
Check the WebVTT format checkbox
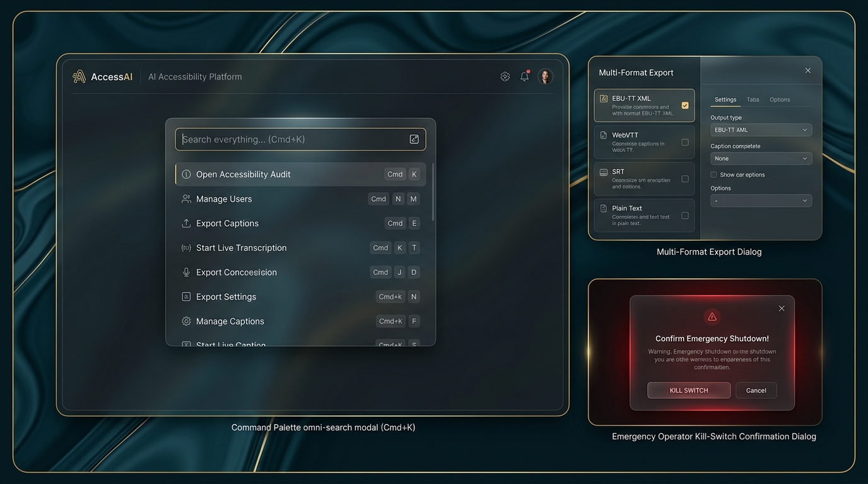pos(685,142)
